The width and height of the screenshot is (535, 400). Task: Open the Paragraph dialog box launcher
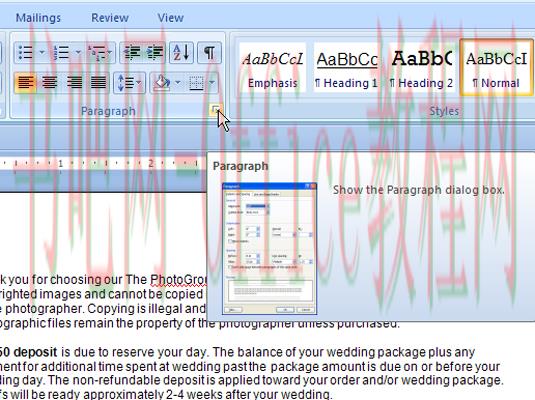[215, 110]
